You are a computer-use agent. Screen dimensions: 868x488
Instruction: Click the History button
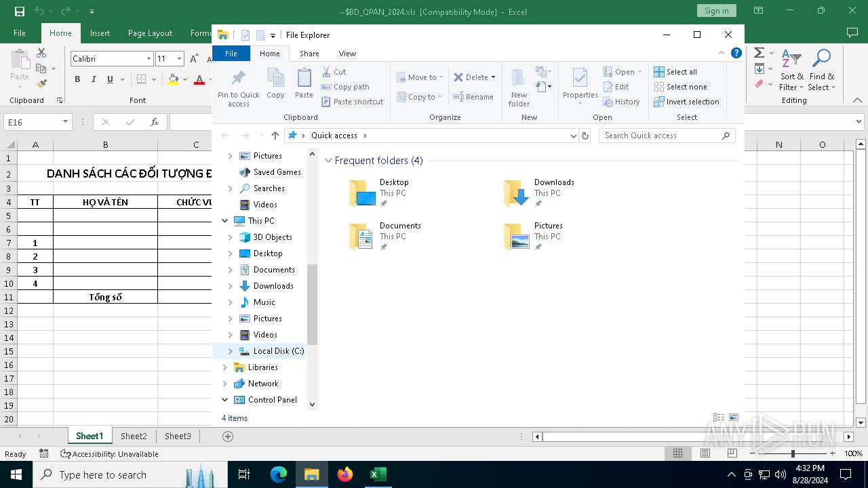click(x=621, y=102)
